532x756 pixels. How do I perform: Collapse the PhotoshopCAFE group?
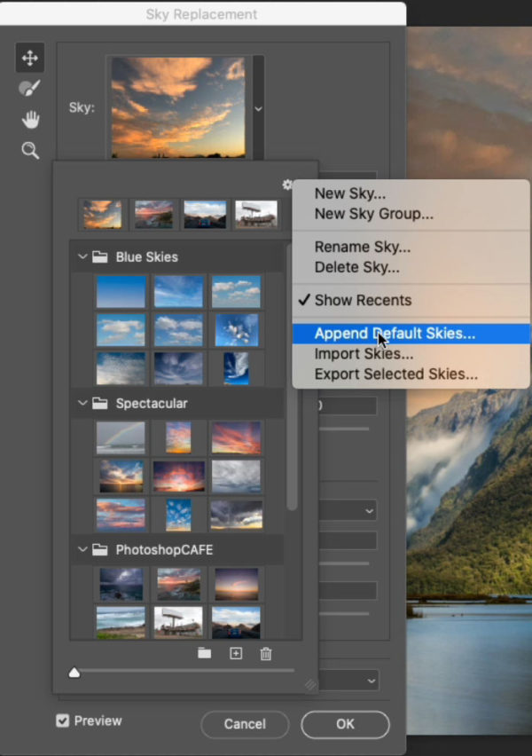tap(82, 549)
